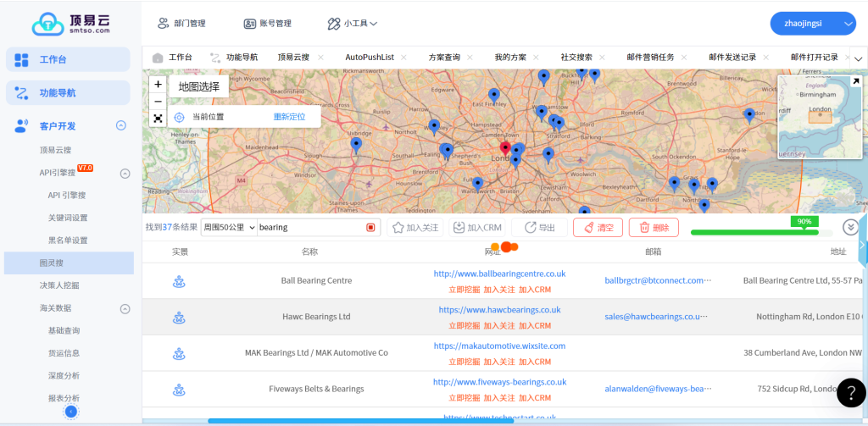The image size is (868, 426).
Task: Open the ballbearingcentre.co.uk website link
Action: coord(499,274)
